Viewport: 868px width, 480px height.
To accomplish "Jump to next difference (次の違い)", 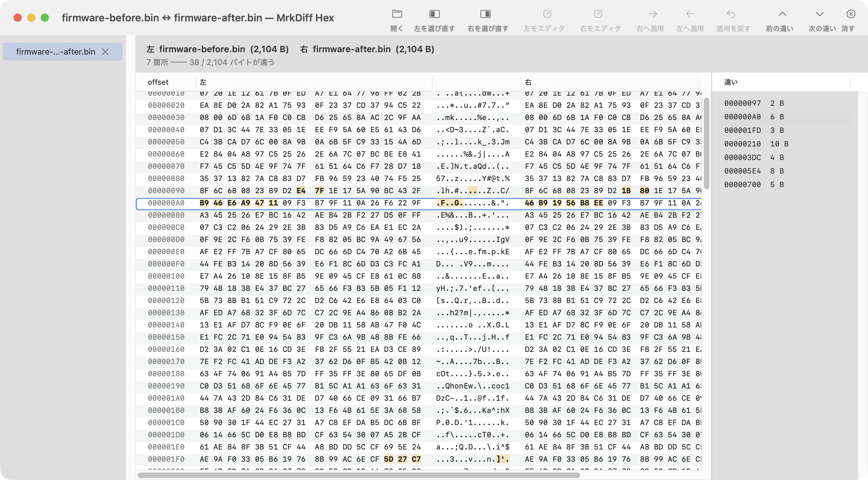I will coord(822,20).
